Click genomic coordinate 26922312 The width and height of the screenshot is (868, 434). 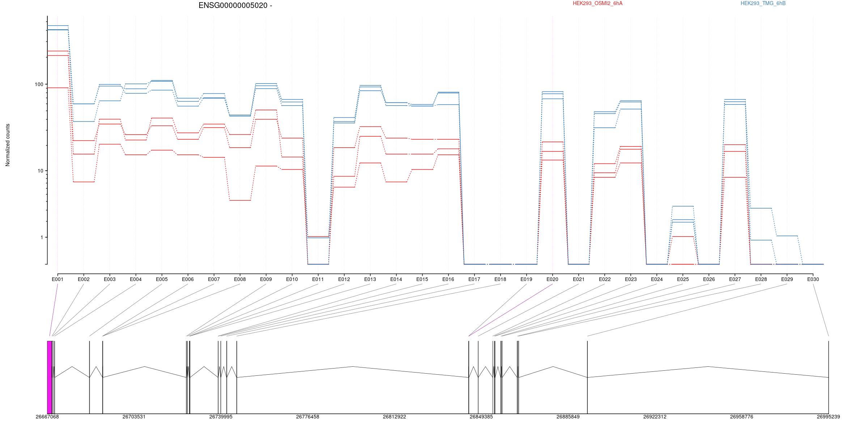(655, 417)
